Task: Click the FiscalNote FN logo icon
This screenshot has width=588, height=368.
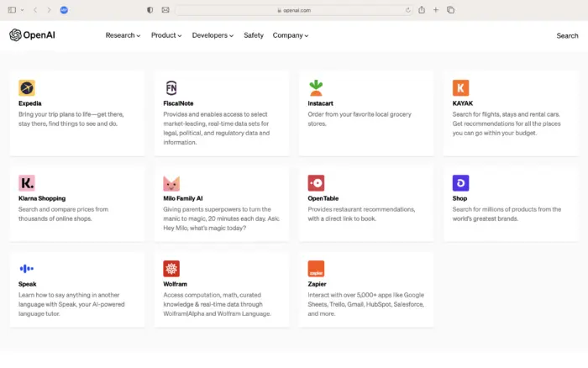Action: point(171,87)
